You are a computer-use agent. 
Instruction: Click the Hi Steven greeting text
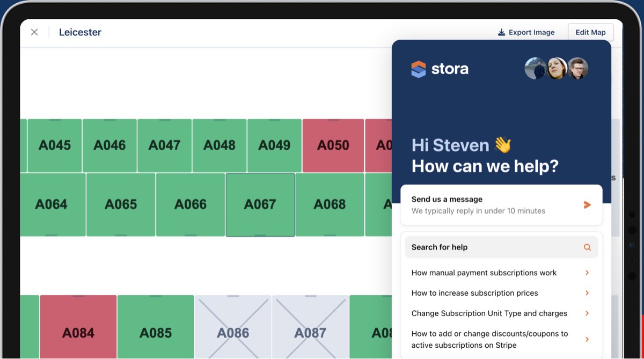(462, 145)
